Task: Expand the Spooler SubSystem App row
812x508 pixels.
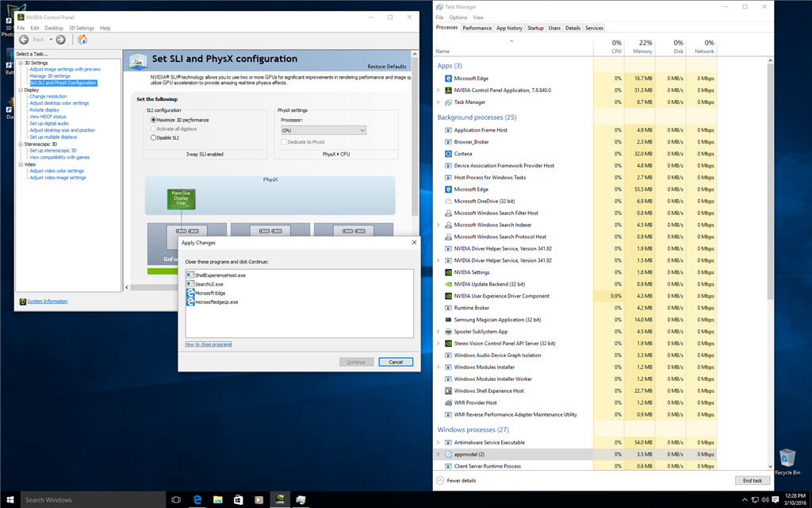Action: click(x=438, y=332)
